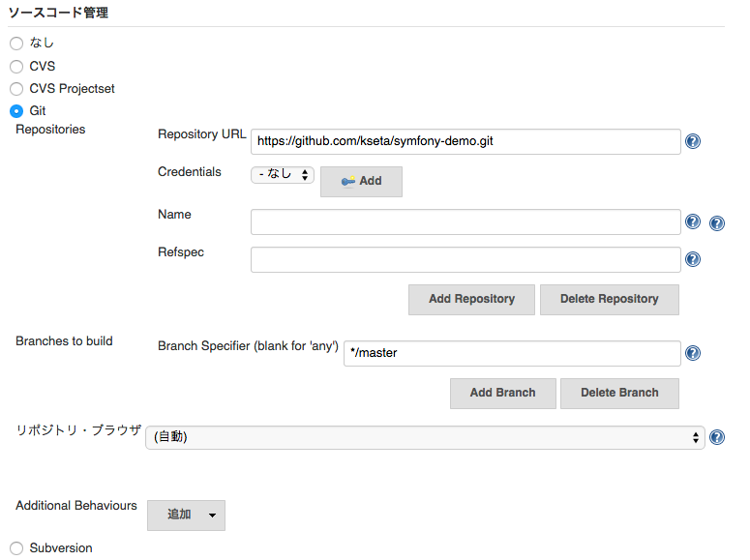Screen dimensions: 750x560
Task: Click the Branches to build label
Action: pos(64,341)
